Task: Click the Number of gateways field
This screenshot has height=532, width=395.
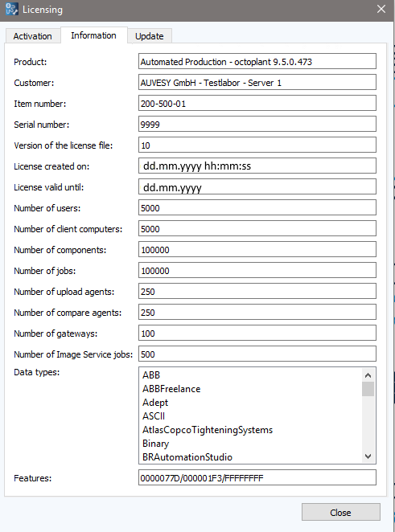Action: tap(257, 333)
